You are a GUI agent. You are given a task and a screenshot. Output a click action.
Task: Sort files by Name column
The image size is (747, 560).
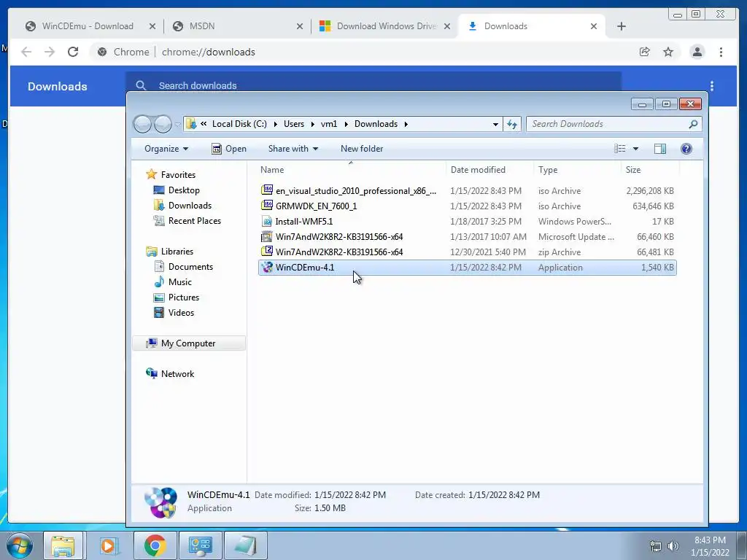351,169
